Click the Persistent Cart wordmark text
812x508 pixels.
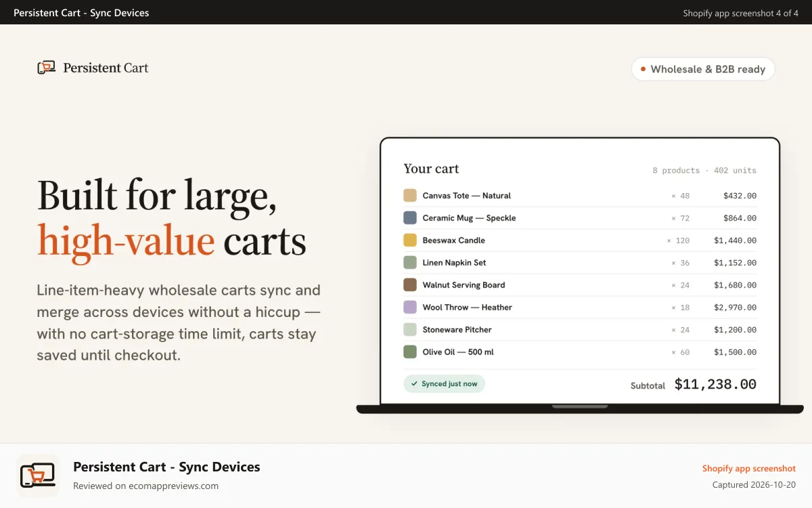tap(106, 68)
